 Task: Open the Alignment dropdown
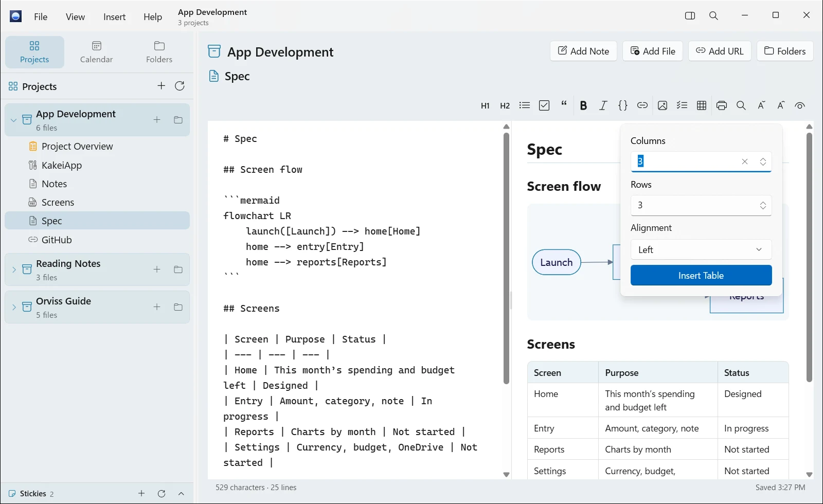[x=701, y=249]
